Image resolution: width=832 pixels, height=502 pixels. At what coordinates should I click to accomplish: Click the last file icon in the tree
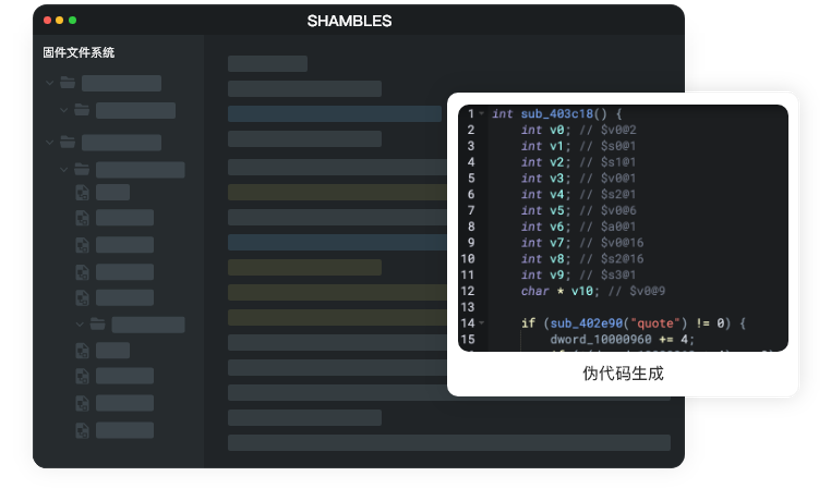point(83,430)
